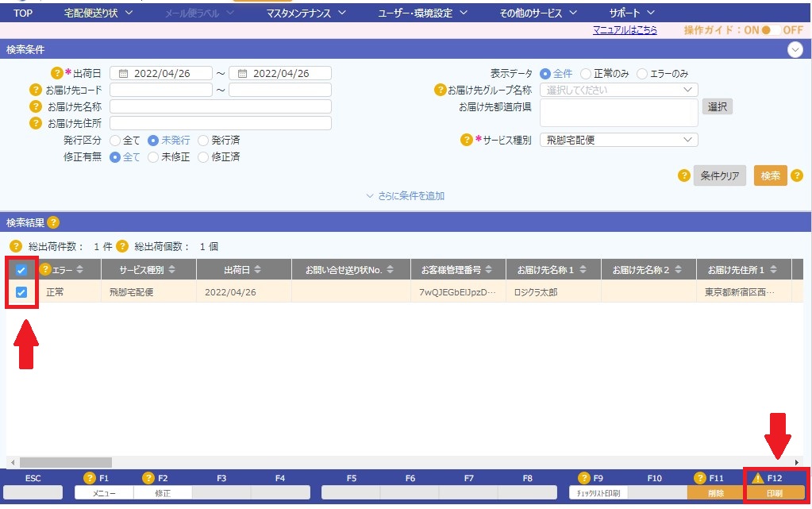
Task: Click help icon beside お届け先グループ名称
Action: click(440, 90)
